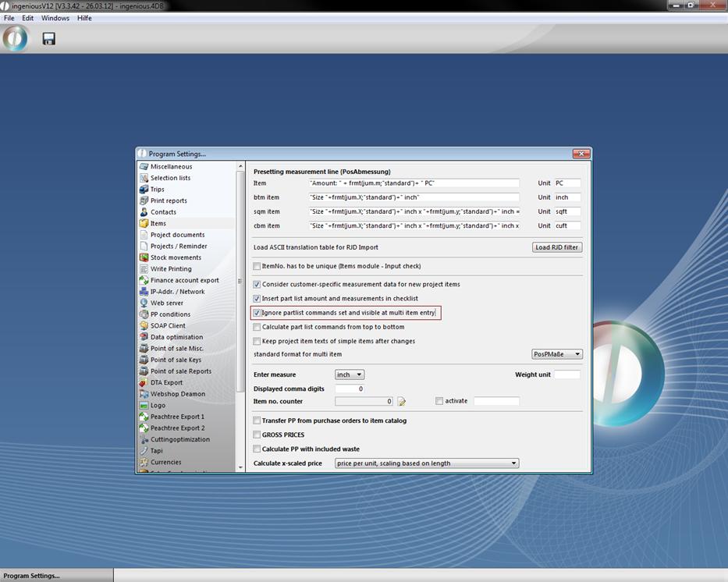Select the Contacts category icon
Screen dimensions: 728x582
coord(144,212)
